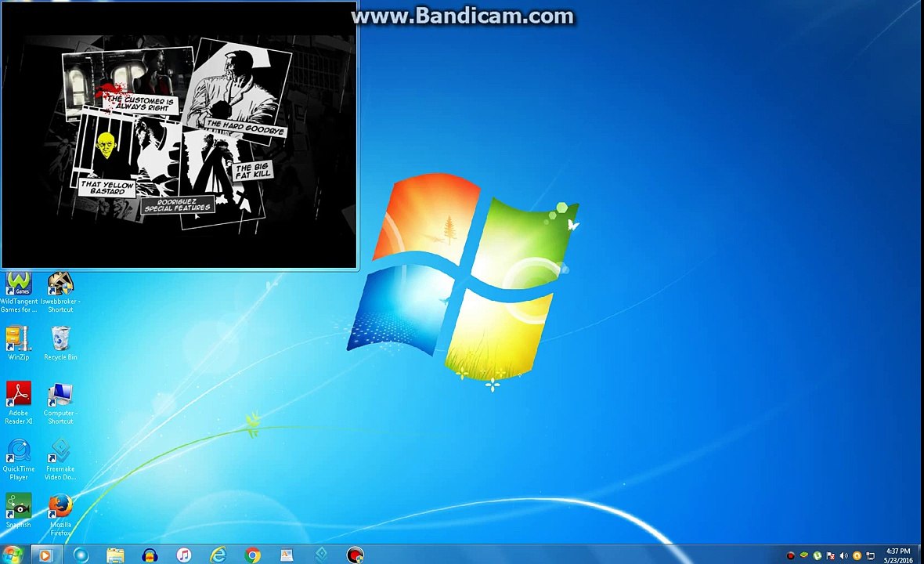Open the clock showing 4:37 PM
This screenshot has height=564, width=924.
point(898,555)
